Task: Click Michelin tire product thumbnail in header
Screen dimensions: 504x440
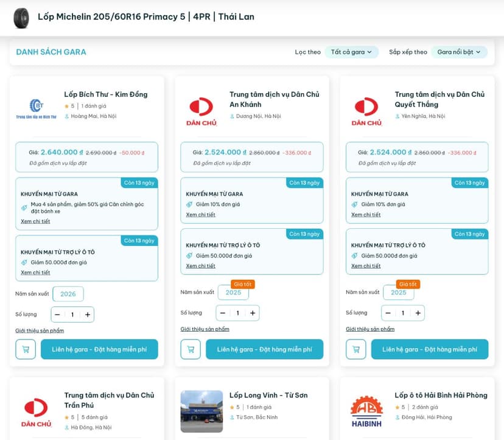Action: pos(21,18)
